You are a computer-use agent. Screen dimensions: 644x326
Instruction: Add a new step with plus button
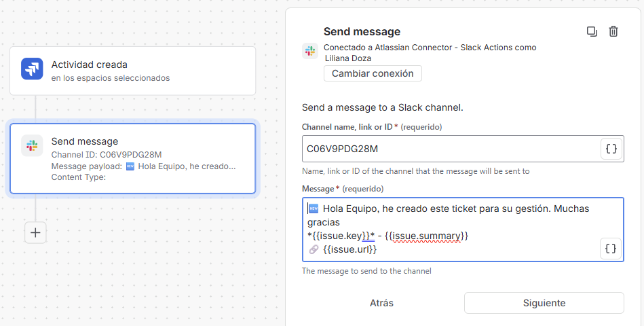click(35, 233)
